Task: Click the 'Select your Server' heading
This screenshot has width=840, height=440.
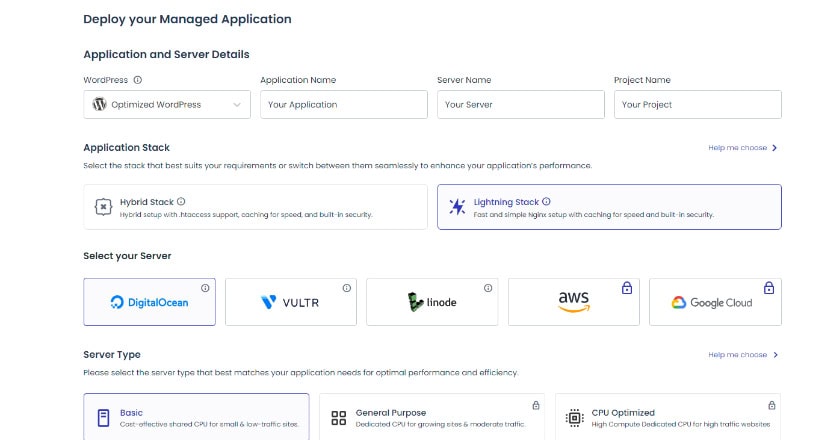Action: (x=128, y=256)
